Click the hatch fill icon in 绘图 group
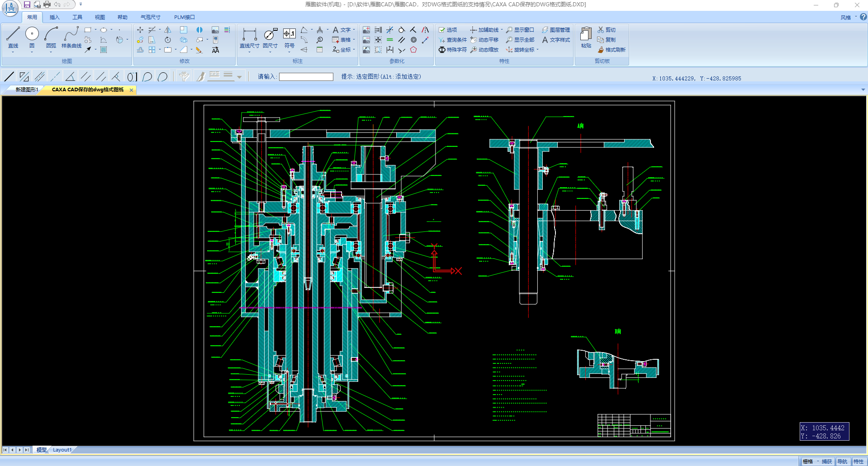 point(104,50)
